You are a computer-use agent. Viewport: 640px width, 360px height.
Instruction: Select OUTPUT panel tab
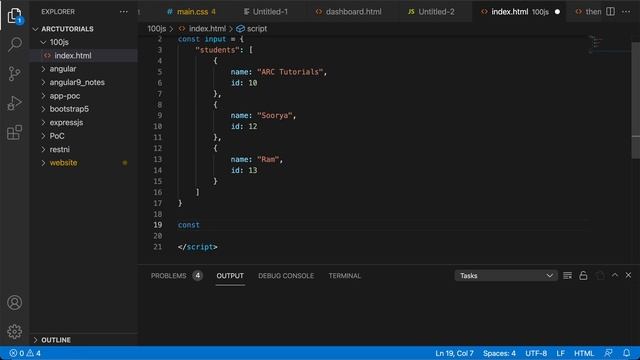click(230, 276)
